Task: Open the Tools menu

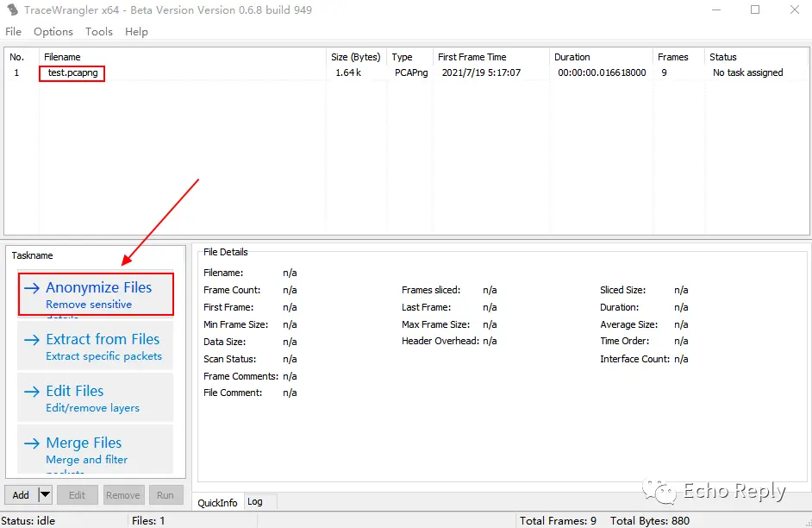Action: click(99, 32)
